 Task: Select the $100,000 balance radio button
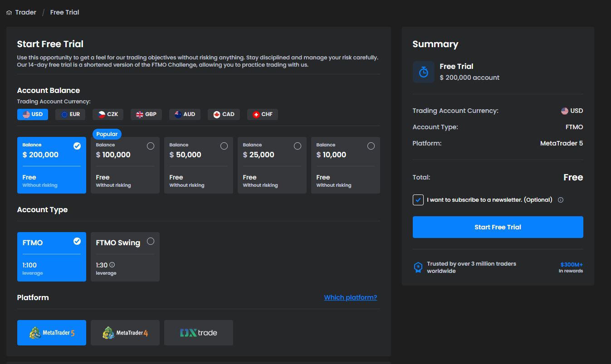(150, 146)
